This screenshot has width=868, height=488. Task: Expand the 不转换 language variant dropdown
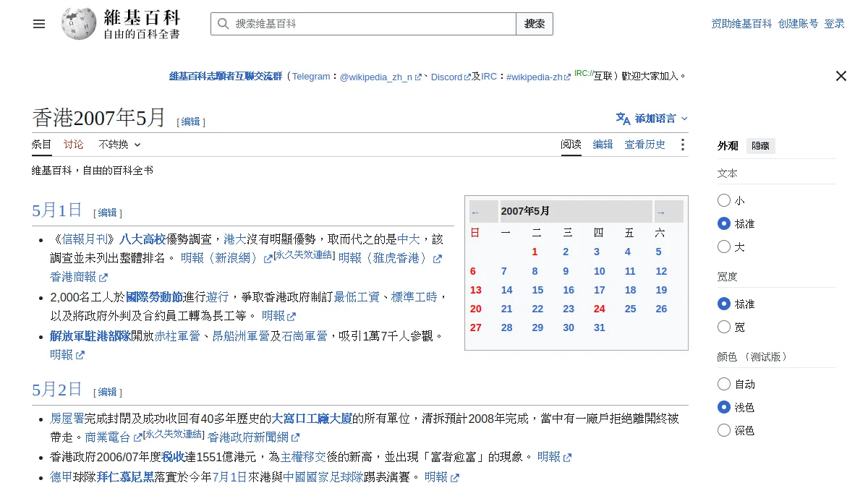[x=119, y=145]
